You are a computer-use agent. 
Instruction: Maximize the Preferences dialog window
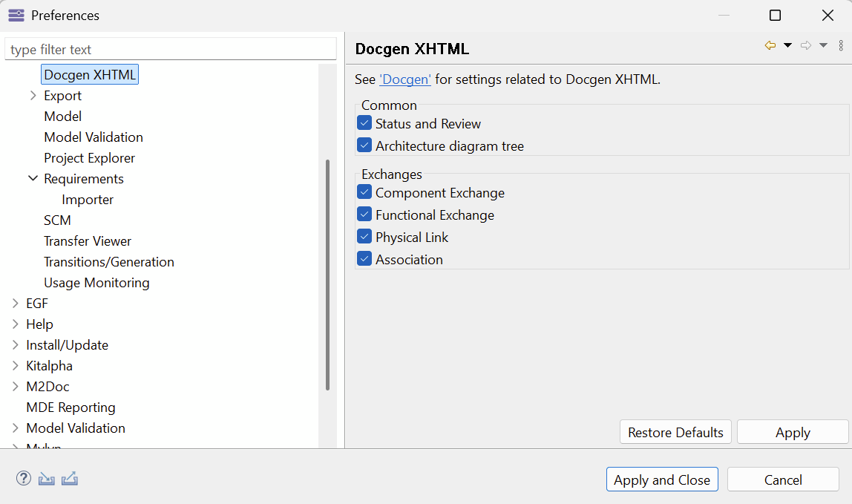pos(775,16)
